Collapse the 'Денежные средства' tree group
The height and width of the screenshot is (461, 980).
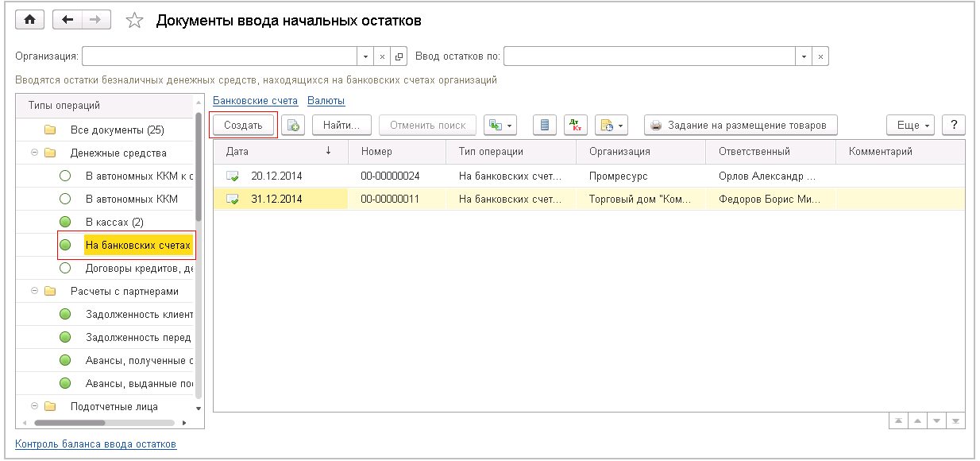pos(34,153)
